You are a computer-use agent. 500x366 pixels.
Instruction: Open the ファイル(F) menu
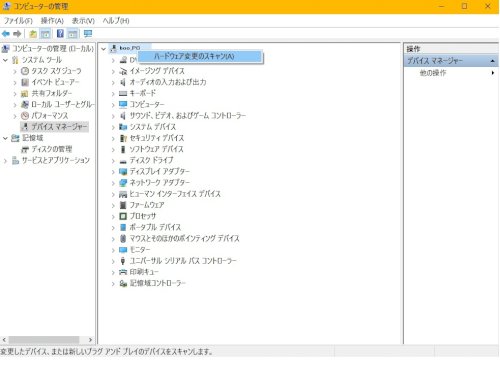point(18,21)
